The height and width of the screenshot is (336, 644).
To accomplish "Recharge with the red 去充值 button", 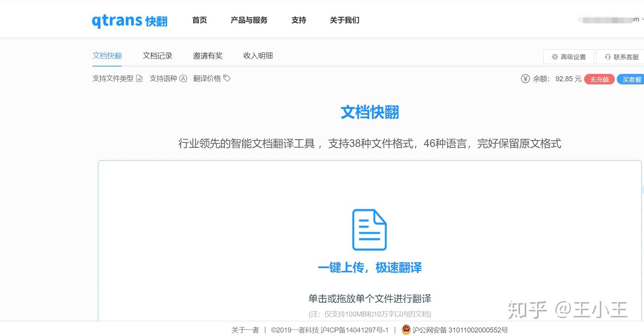I will 599,79.
